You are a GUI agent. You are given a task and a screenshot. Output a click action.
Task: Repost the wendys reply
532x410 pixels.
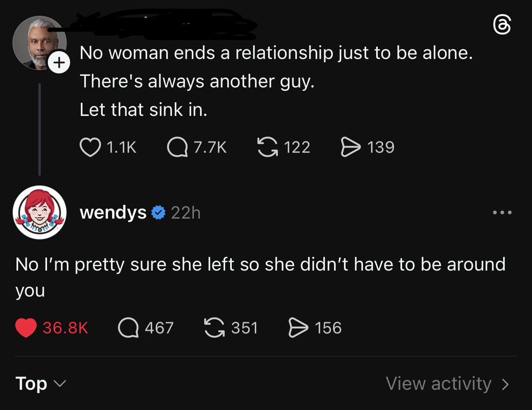click(x=214, y=328)
